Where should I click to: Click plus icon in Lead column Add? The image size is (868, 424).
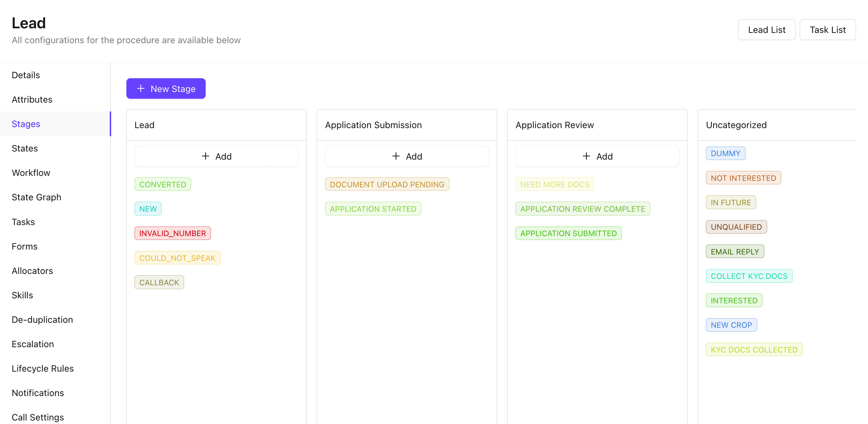(x=205, y=156)
